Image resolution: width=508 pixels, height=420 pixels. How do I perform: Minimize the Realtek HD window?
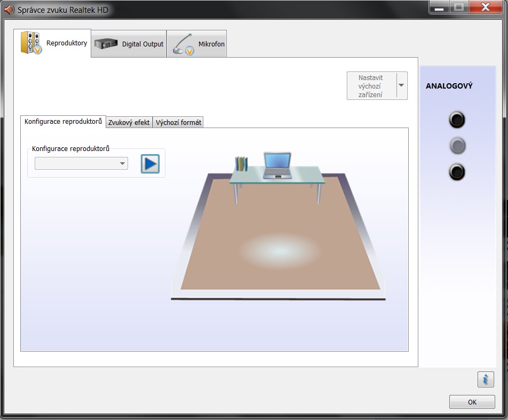pyautogui.click(x=439, y=7)
